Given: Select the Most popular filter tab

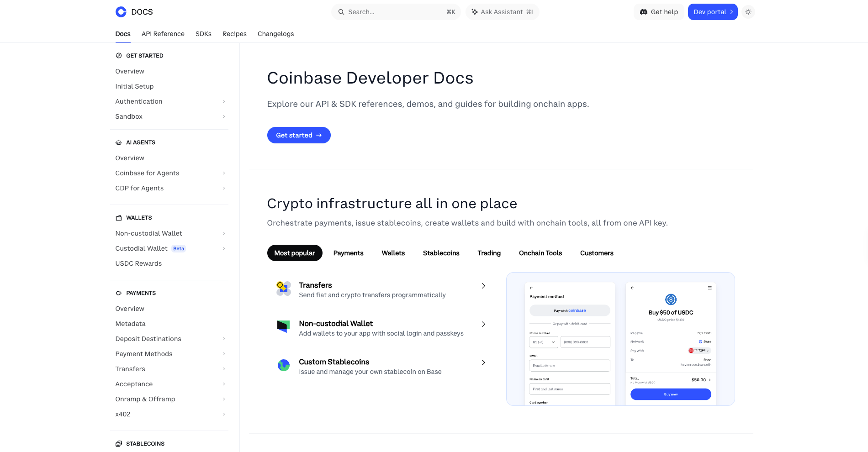Looking at the screenshot, I should click(295, 253).
